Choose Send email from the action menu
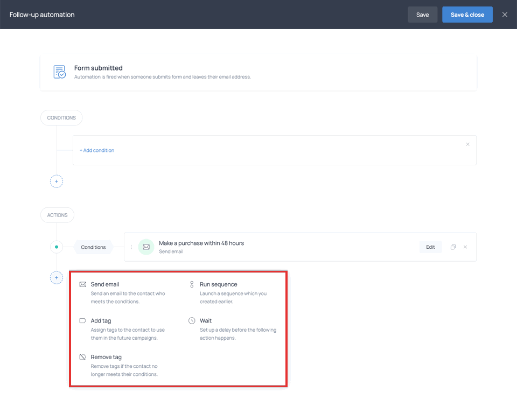 (x=105, y=284)
